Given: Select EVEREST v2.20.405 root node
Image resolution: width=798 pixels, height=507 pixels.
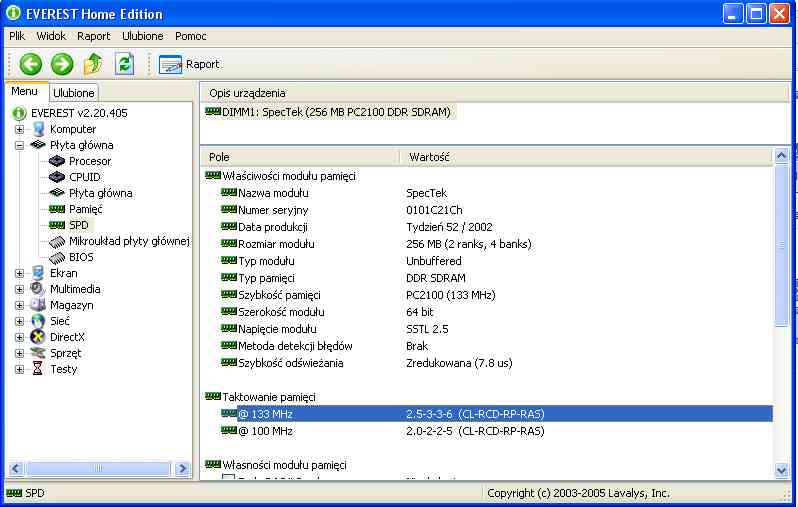Looking at the screenshot, I should pos(79,113).
